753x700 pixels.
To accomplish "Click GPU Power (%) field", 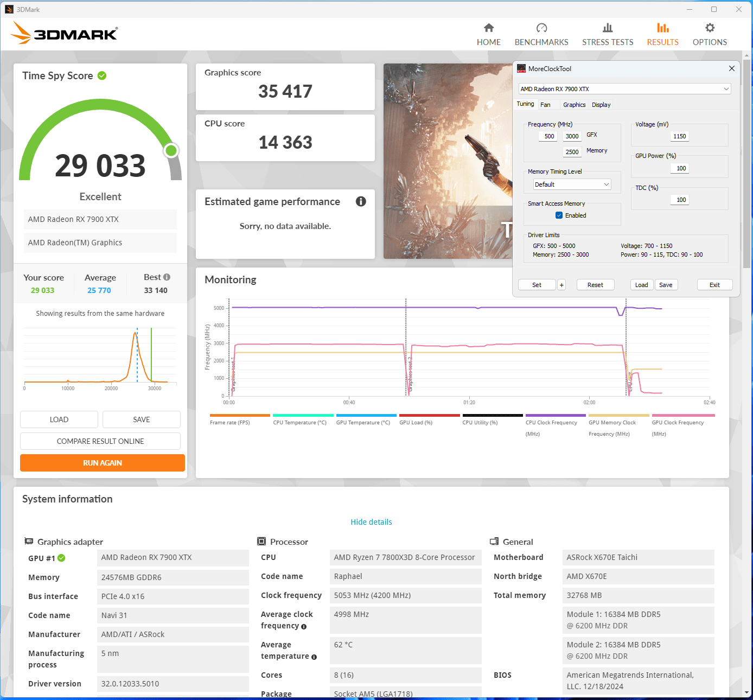I will pyautogui.click(x=681, y=168).
